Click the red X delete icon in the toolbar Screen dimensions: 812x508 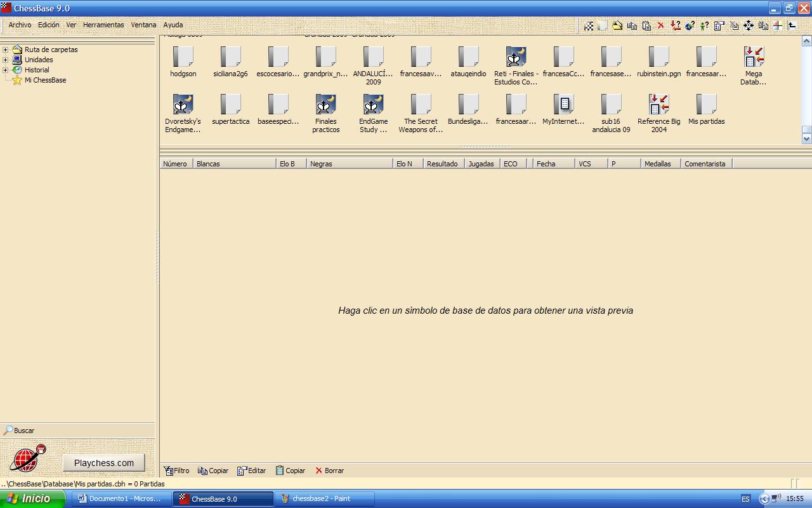[660, 26]
